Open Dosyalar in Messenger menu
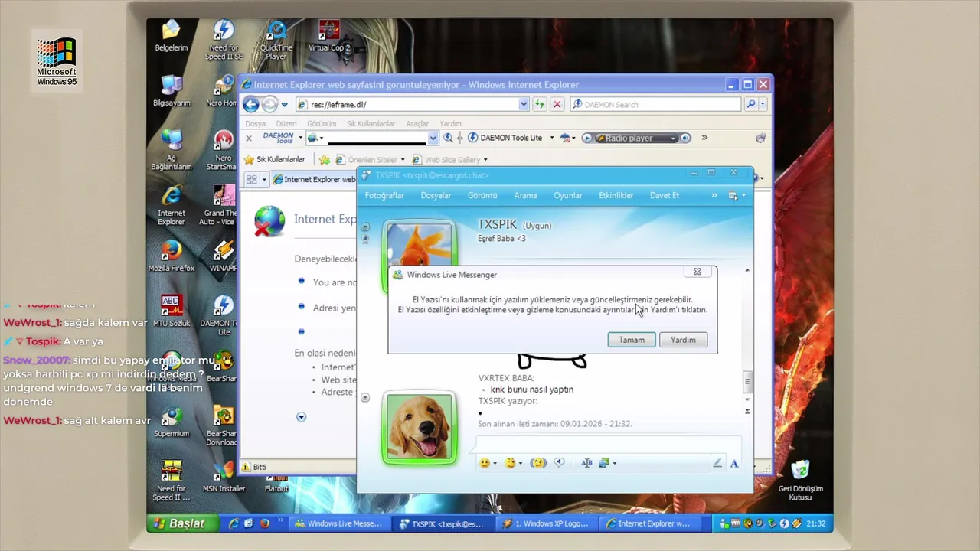The width and height of the screenshot is (980, 551). coord(436,196)
